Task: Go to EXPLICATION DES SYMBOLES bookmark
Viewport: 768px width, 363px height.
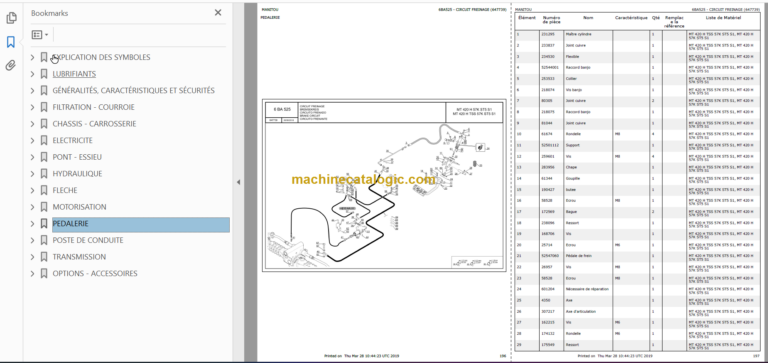Action: point(101,57)
